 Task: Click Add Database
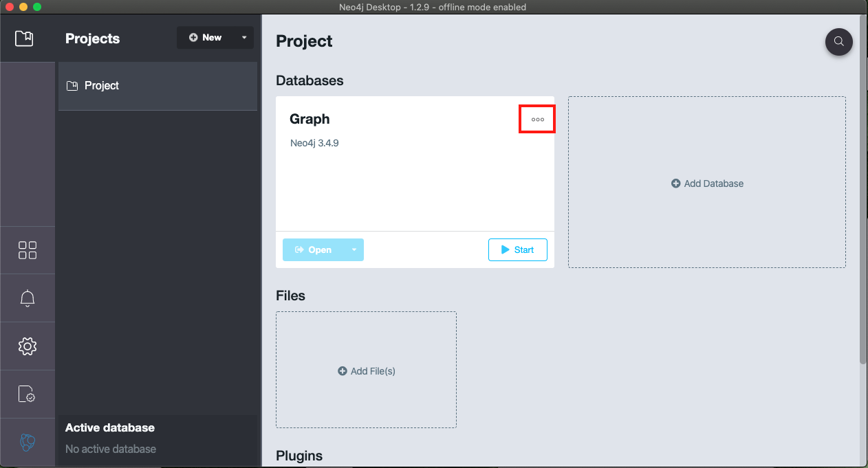(x=707, y=183)
